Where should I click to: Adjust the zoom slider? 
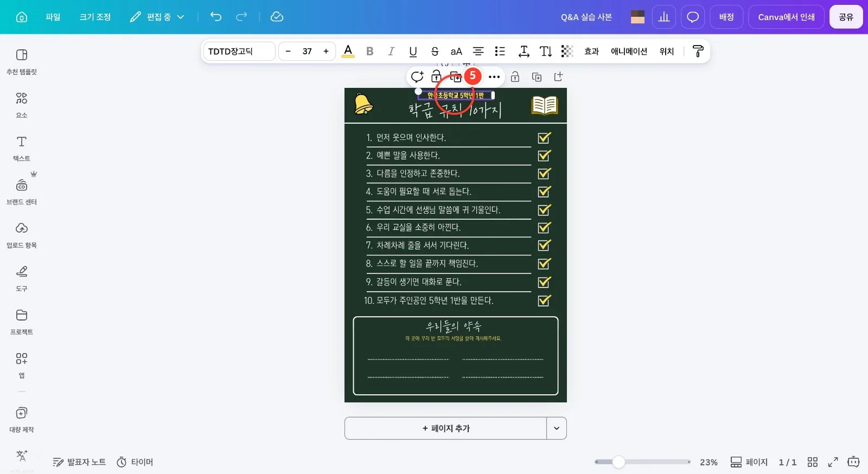pos(618,462)
